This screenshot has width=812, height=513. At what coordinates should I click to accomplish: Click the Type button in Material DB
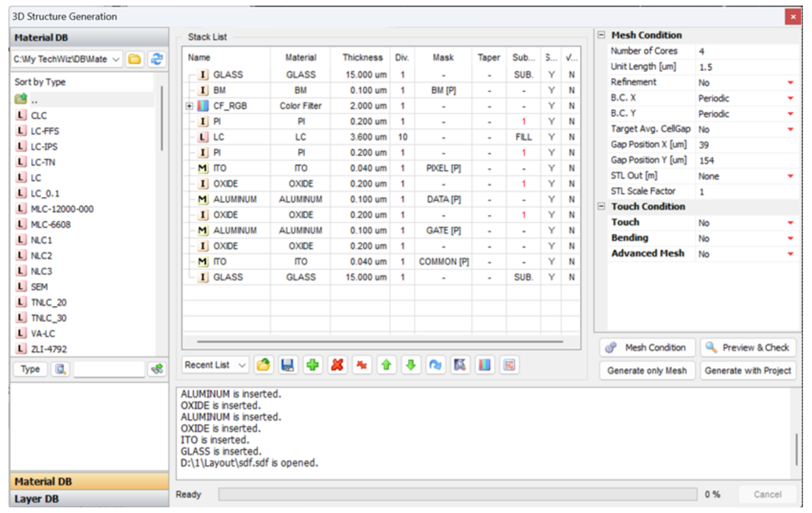click(x=30, y=369)
